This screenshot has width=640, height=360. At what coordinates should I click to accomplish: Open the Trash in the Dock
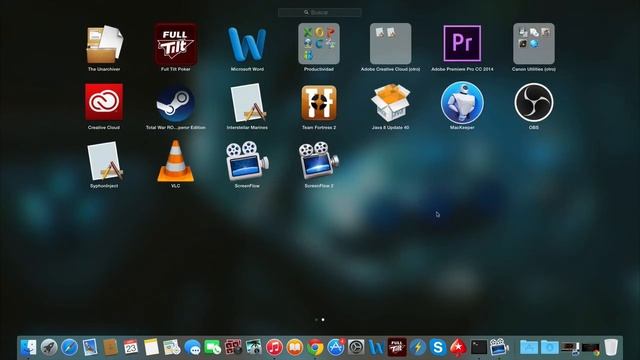tap(611, 347)
